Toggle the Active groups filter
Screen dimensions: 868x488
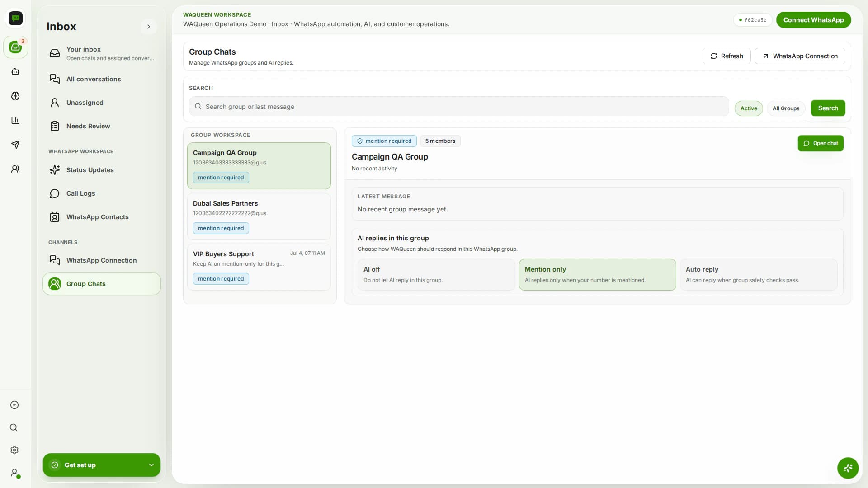tap(749, 108)
